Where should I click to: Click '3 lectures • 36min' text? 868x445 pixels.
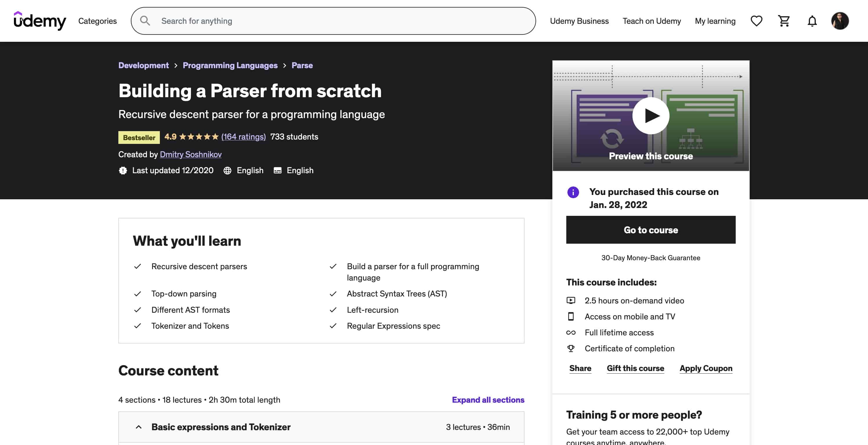pyautogui.click(x=478, y=427)
